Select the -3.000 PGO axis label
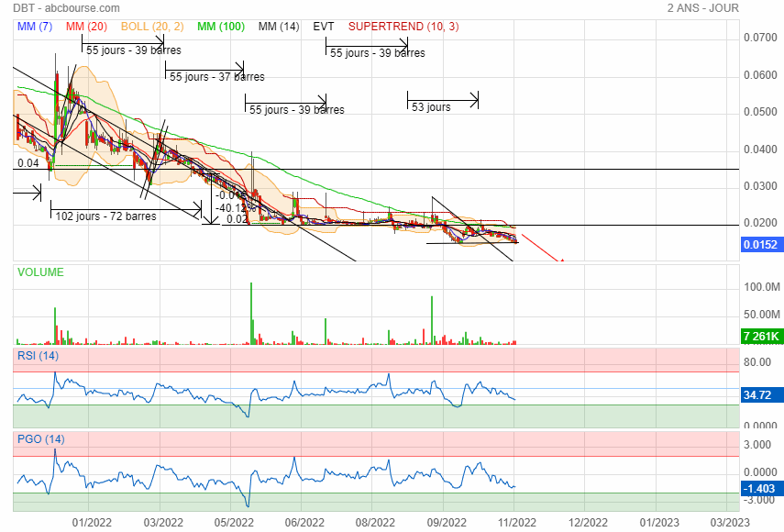The width and height of the screenshot is (784, 532). (758, 501)
